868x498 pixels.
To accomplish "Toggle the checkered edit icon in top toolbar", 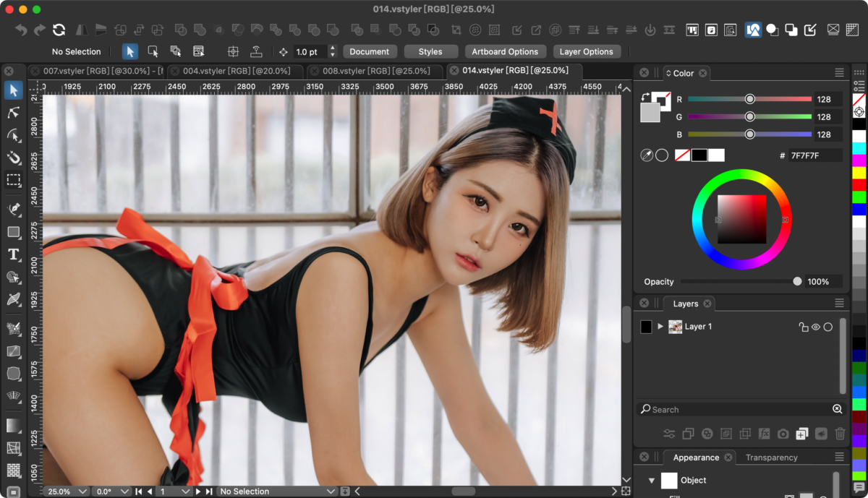I will 811,30.
